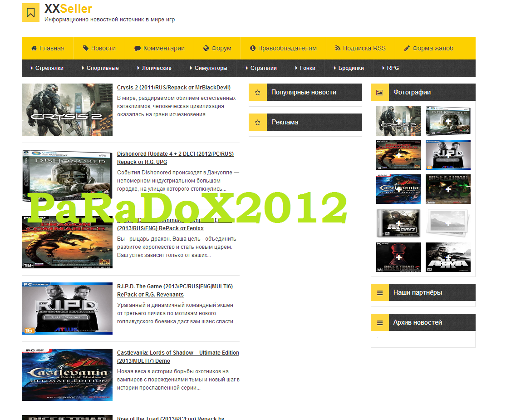The width and height of the screenshot is (516, 420).
Task: Enlarge the Dishonored photo in Фотографии
Action: [x=448, y=121]
